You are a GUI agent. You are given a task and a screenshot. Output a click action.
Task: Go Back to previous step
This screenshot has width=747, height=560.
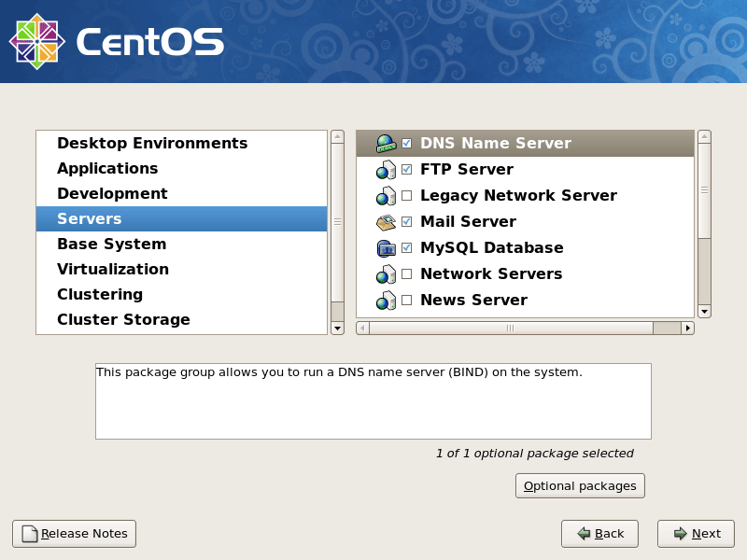point(599,534)
